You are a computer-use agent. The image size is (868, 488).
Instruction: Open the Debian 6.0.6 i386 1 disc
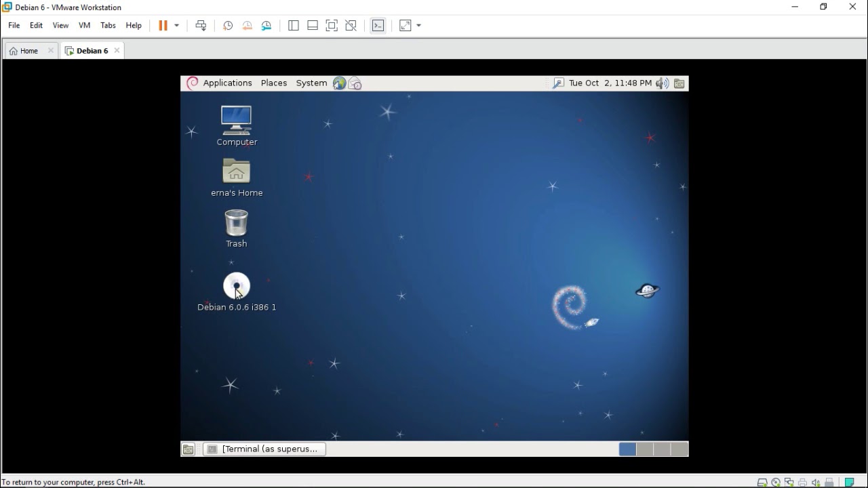coord(237,291)
